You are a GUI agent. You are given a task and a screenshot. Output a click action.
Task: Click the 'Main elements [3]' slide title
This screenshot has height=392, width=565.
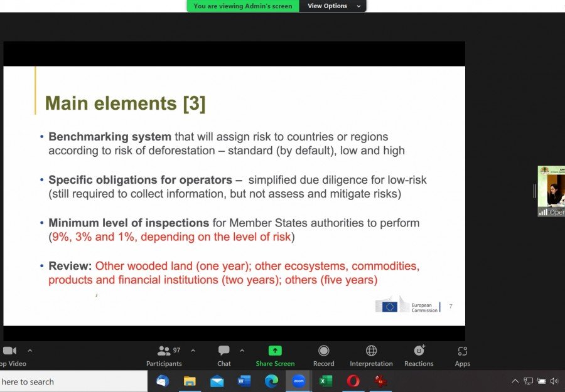pyautogui.click(x=126, y=103)
